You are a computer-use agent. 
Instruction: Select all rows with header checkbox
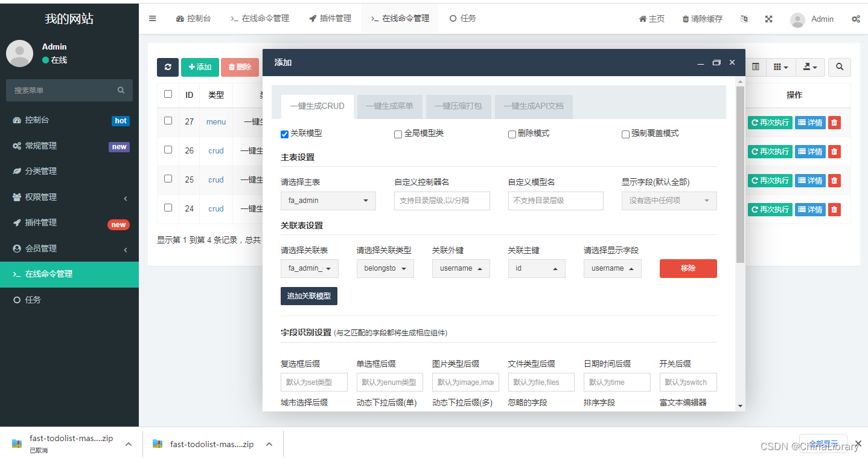point(168,94)
